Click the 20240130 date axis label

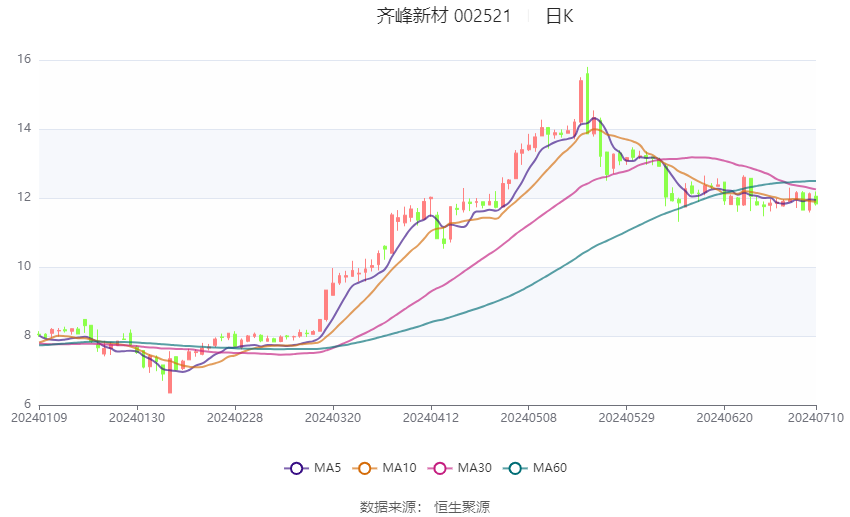[x=137, y=418]
